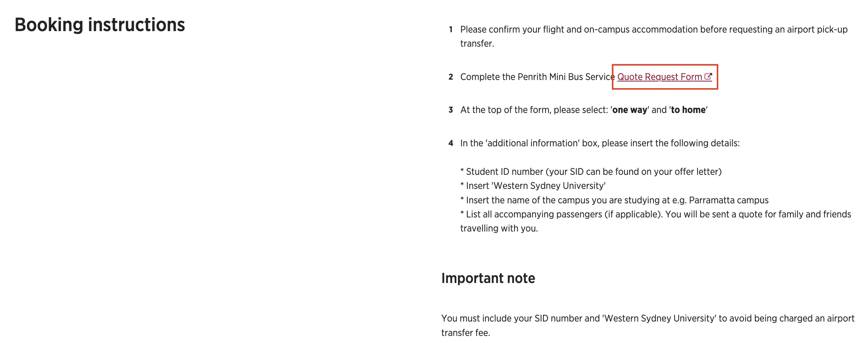Click the 'additional information' box instruction line
Viewport: 868px width, 343px height.
[x=600, y=143]
